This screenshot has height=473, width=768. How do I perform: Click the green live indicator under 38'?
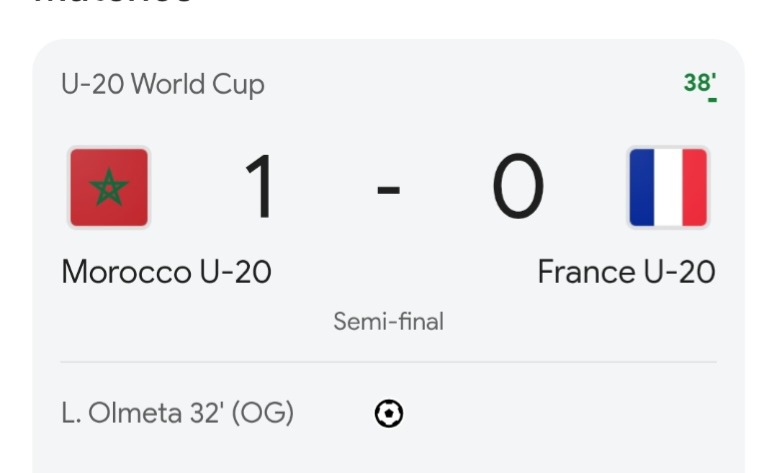point(712,99)
